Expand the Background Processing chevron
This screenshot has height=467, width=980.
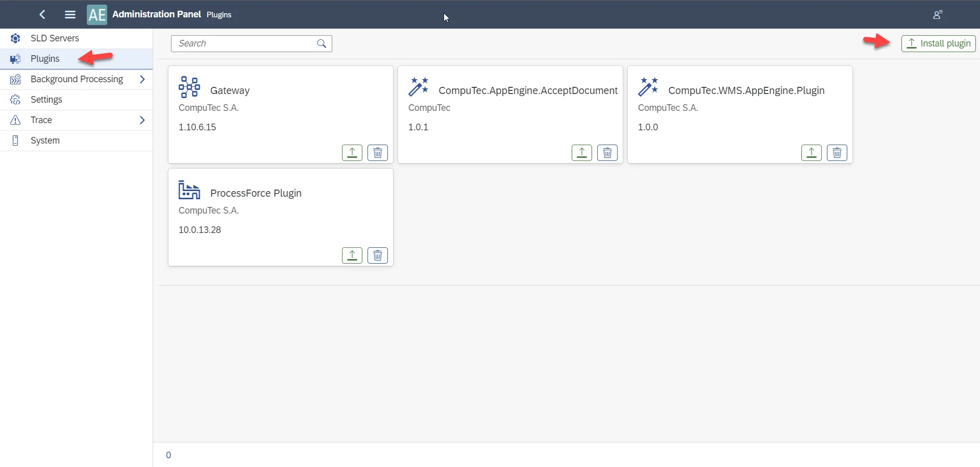point(142,79)
